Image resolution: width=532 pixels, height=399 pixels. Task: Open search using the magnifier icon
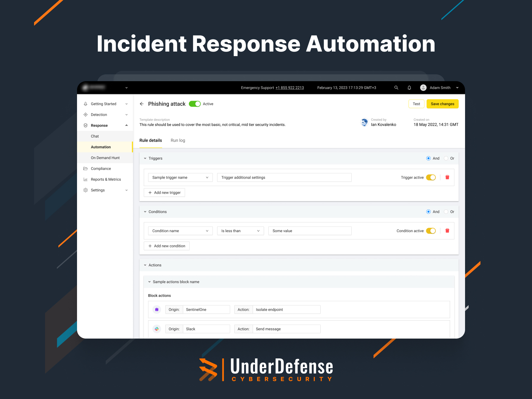396,88
